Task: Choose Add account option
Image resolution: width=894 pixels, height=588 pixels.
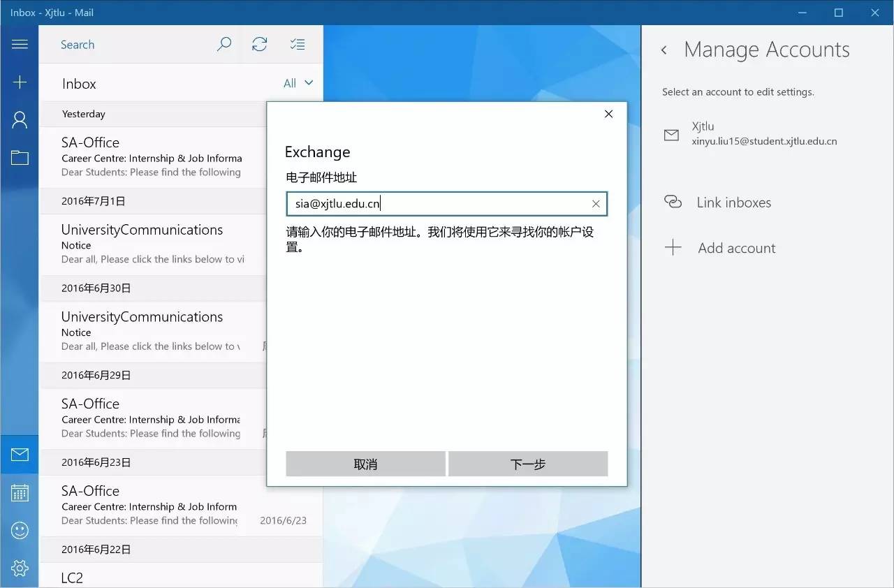Action: (736, 248)
